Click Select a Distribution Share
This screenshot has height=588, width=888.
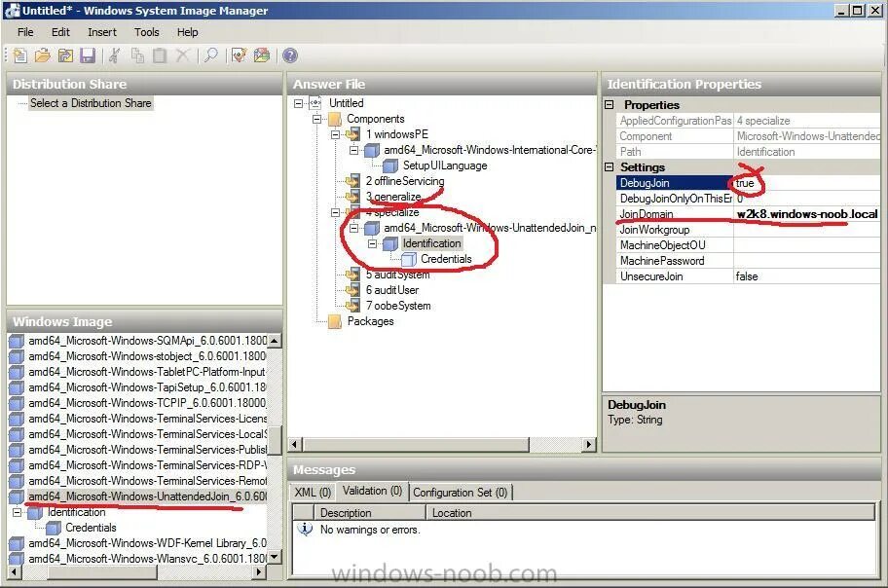pos(91,103)
